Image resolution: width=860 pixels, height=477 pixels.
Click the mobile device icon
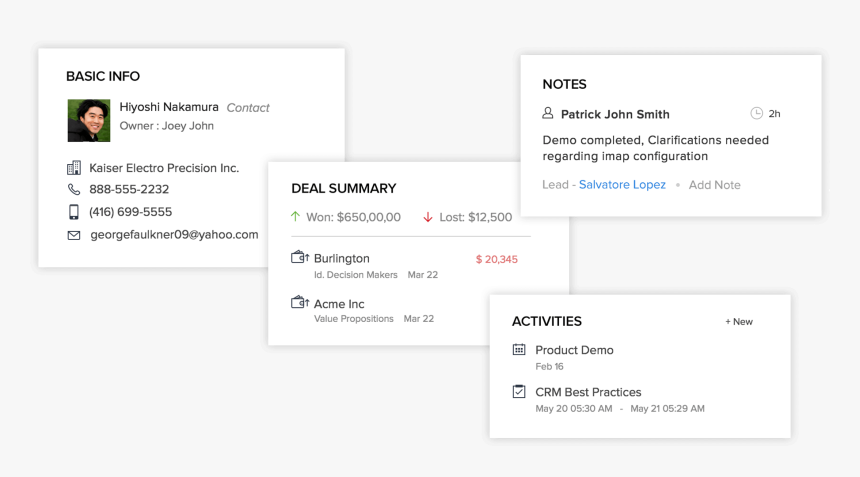tap(74, 212)
